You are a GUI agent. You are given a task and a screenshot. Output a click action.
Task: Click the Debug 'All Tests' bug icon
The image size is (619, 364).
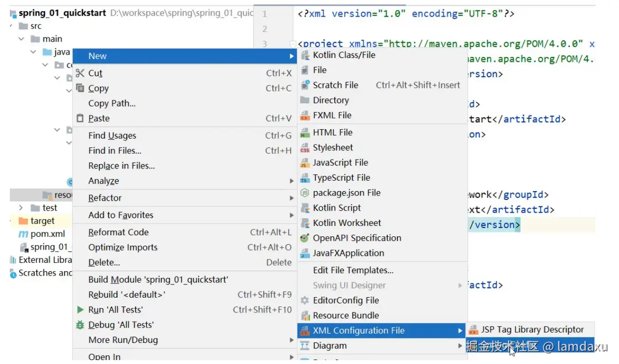point(80,325)
